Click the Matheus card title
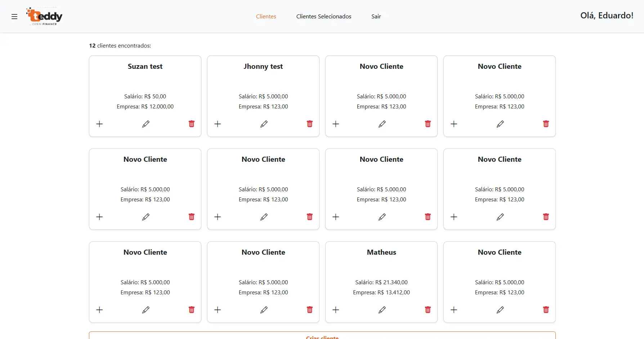644x339 pixels. tap(381, 252)
